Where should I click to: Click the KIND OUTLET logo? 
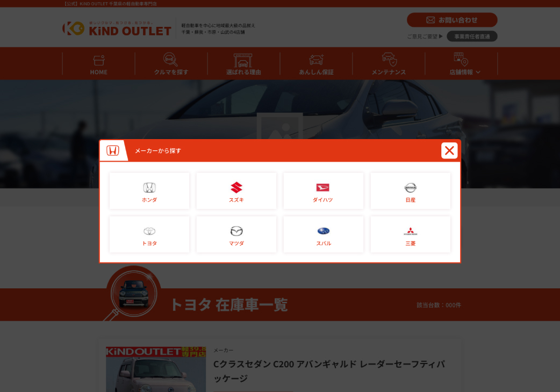point(117,28)
